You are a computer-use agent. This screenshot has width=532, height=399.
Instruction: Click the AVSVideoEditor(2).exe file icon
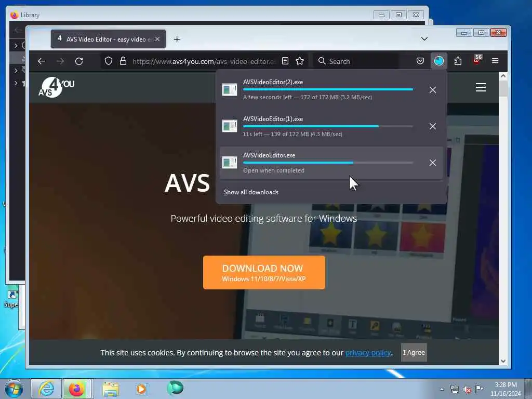pos(229,89)
